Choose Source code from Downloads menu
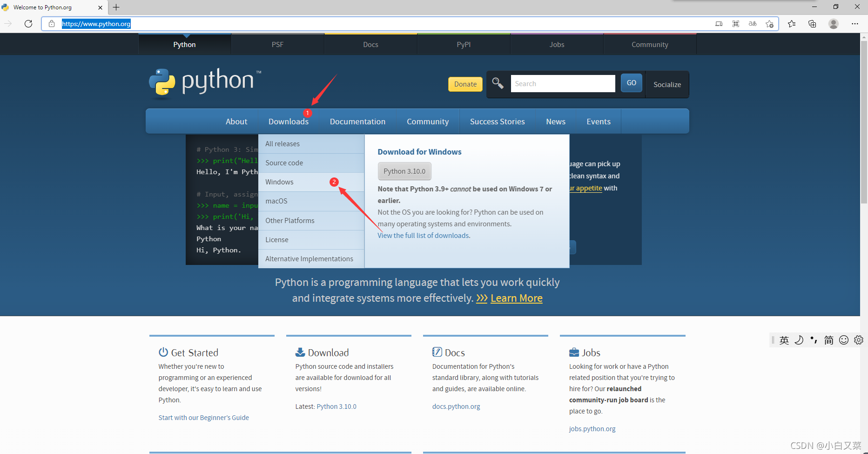 [x=311, y=163]
